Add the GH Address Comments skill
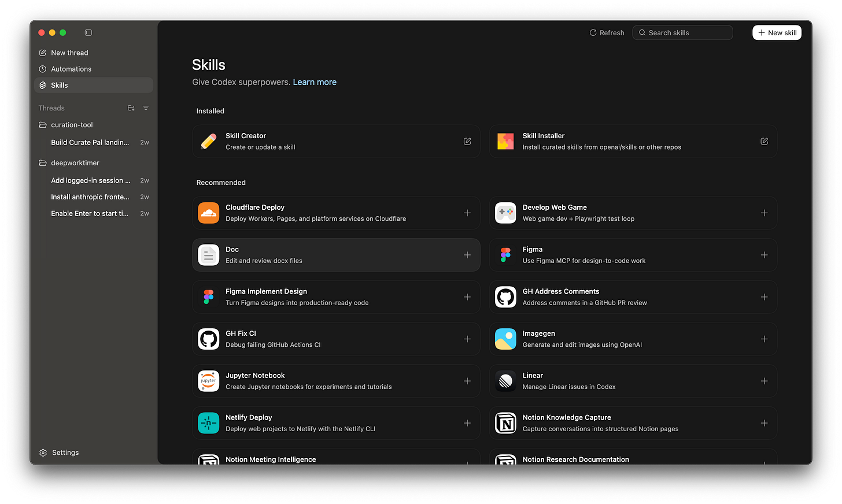 764,297
